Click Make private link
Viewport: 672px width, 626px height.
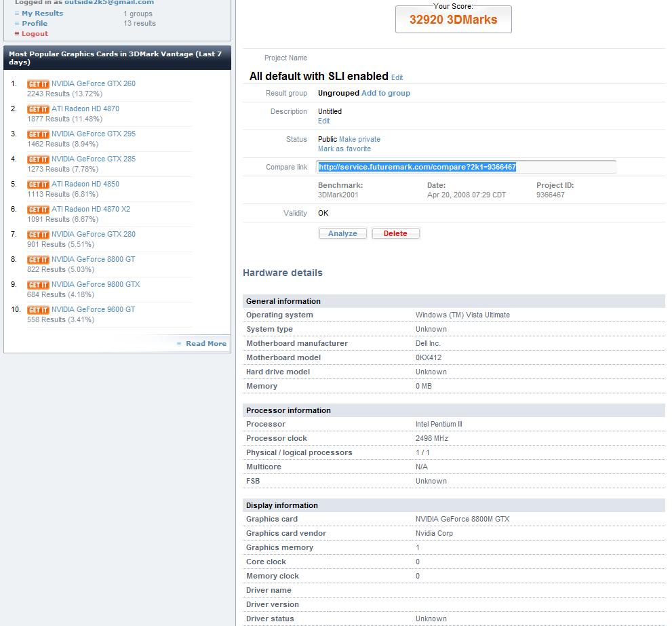(359, 139)
